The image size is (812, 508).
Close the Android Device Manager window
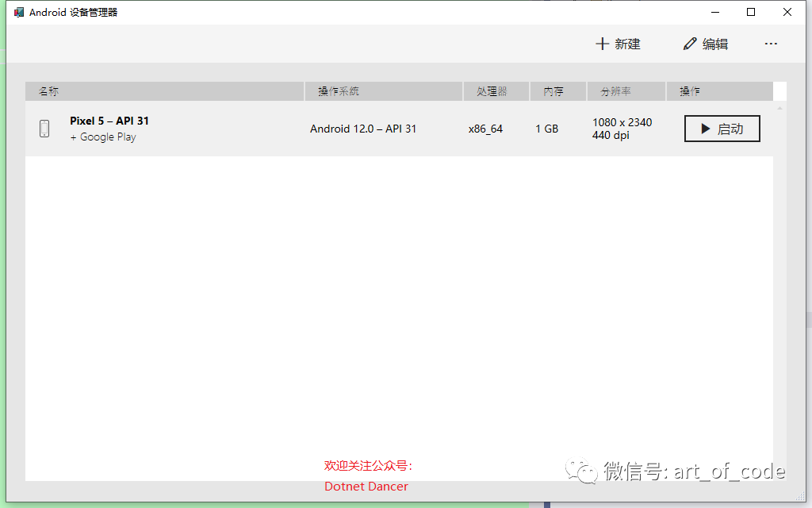click(787, 13)
